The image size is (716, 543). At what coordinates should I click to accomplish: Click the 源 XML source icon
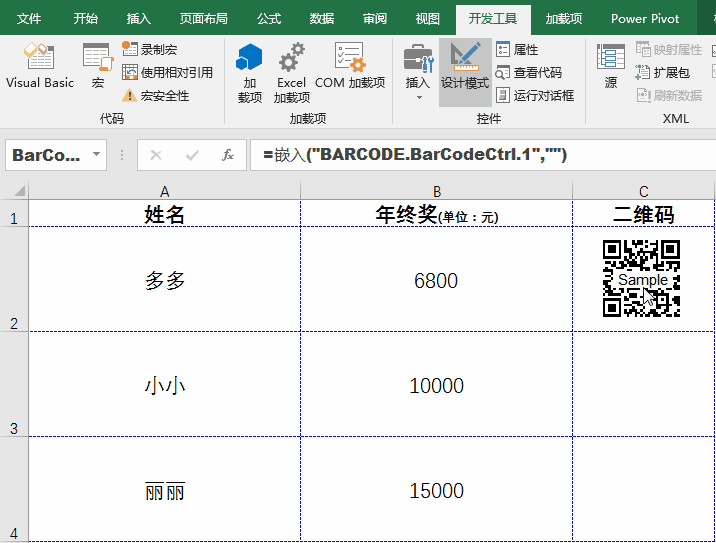pos(611,66)
